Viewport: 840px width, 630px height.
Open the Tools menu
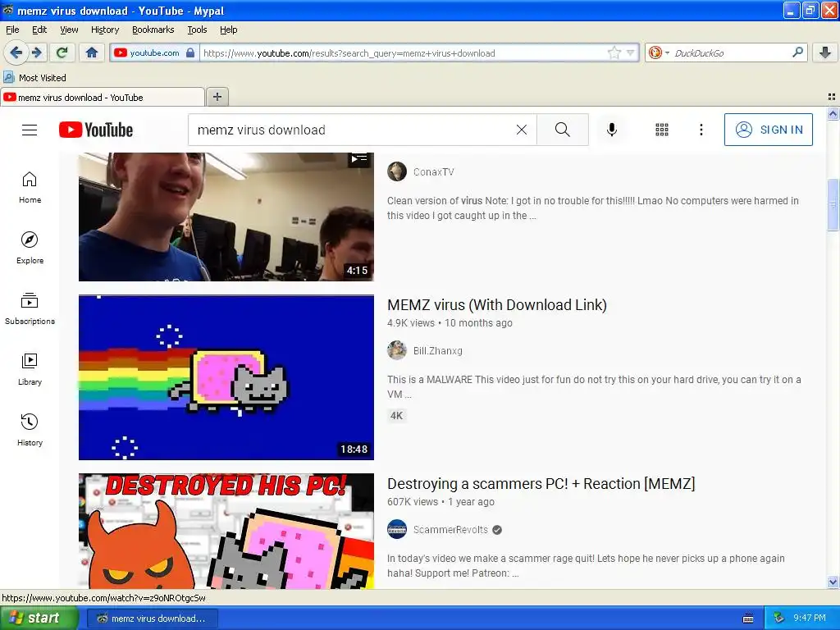coord(197,30)
